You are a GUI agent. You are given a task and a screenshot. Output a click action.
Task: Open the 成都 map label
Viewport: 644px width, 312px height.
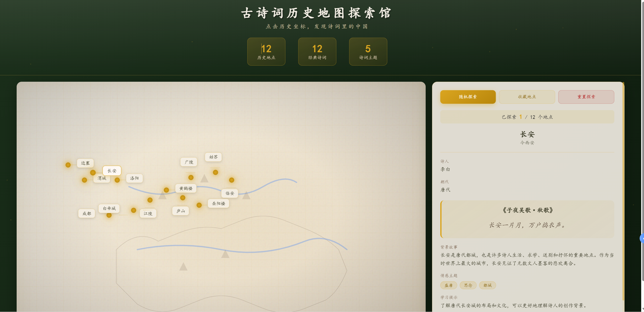tap(87, 214)
